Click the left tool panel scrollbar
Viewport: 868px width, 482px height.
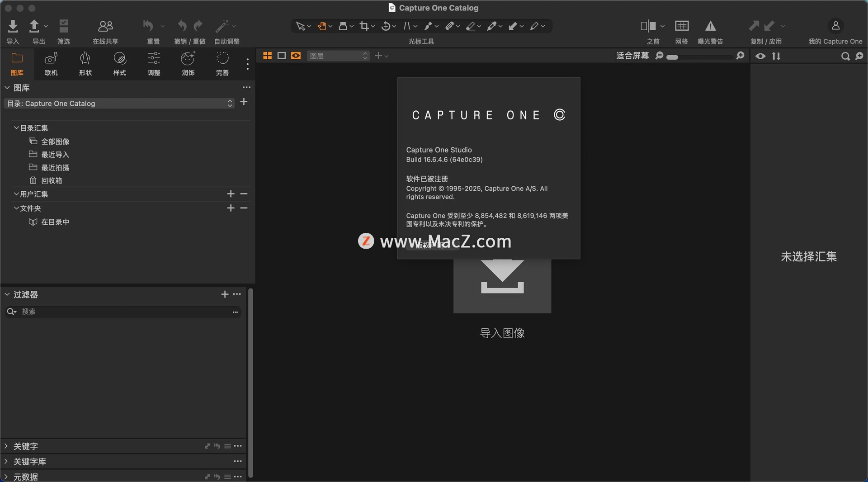click(x=250, y=383)
